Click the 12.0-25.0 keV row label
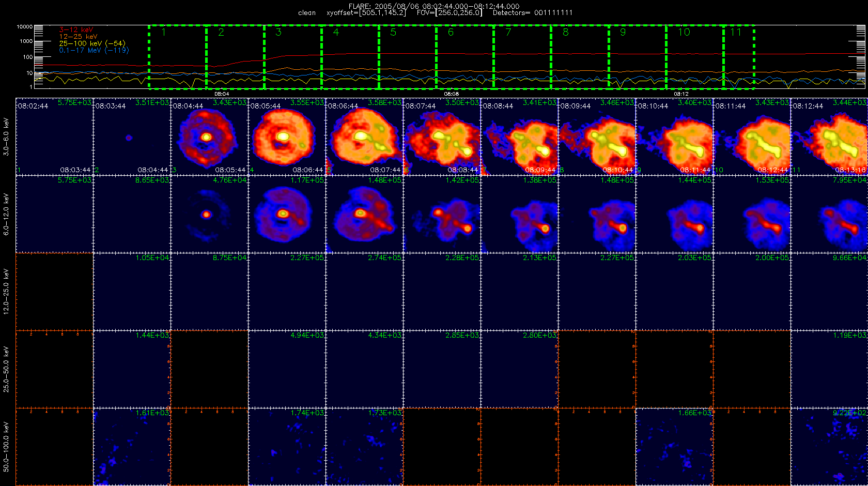Viewport: 868px width, 486px height. click(x=6, y=292)
